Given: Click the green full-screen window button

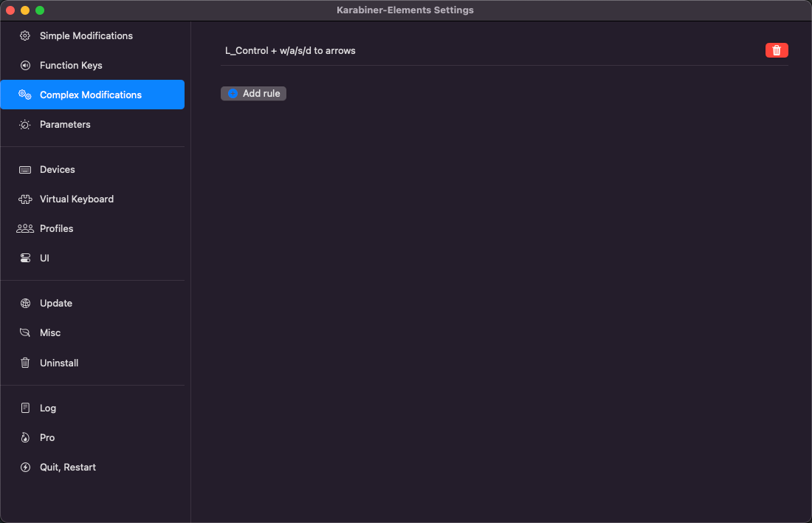Looking at the screenshot, I should tap(40, 10).
